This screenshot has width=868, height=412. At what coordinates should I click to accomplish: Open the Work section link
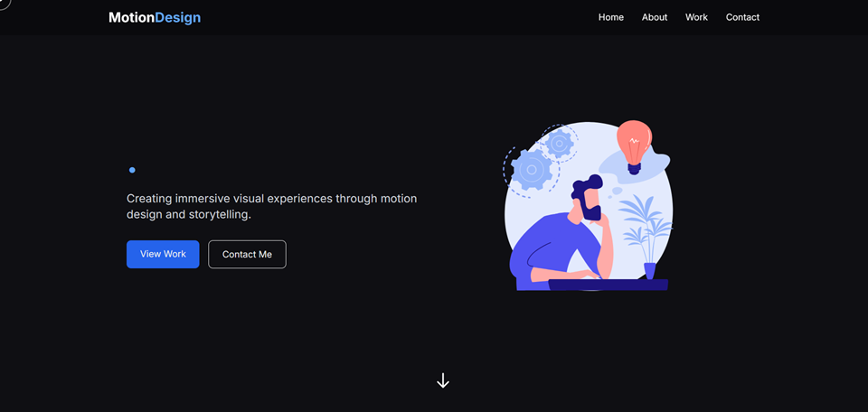(696, 17)
